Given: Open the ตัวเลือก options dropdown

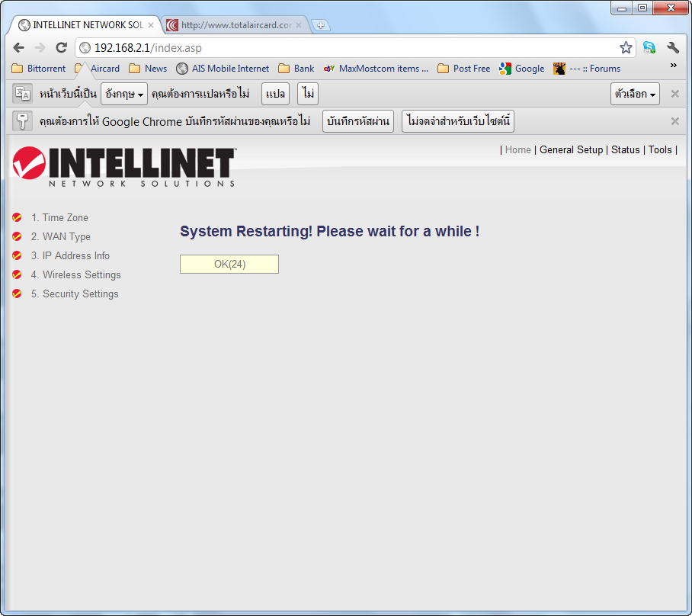Looking at the screenshot, I should tap(635, 94).
